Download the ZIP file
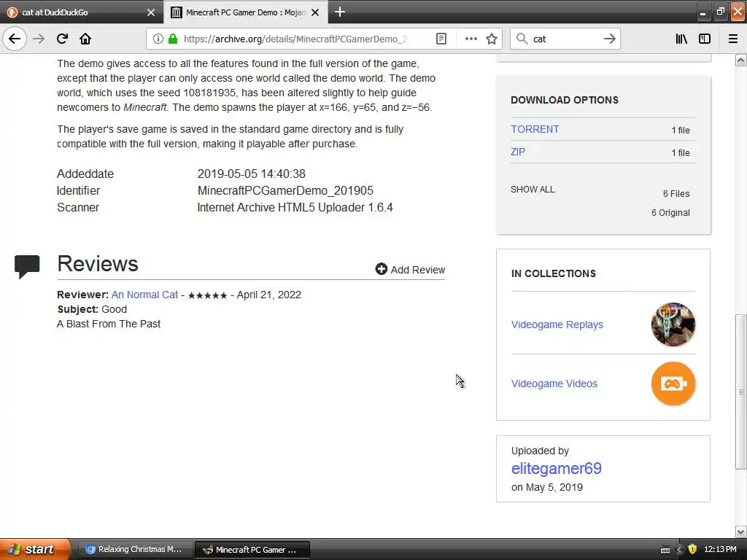Screen dimensions: 747x560 [x=518, y=152]
